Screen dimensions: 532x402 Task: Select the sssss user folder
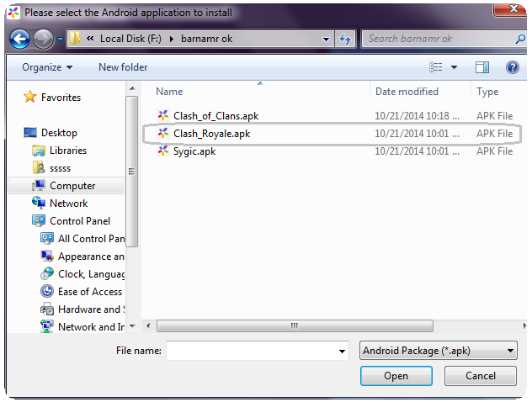point(60,168)
